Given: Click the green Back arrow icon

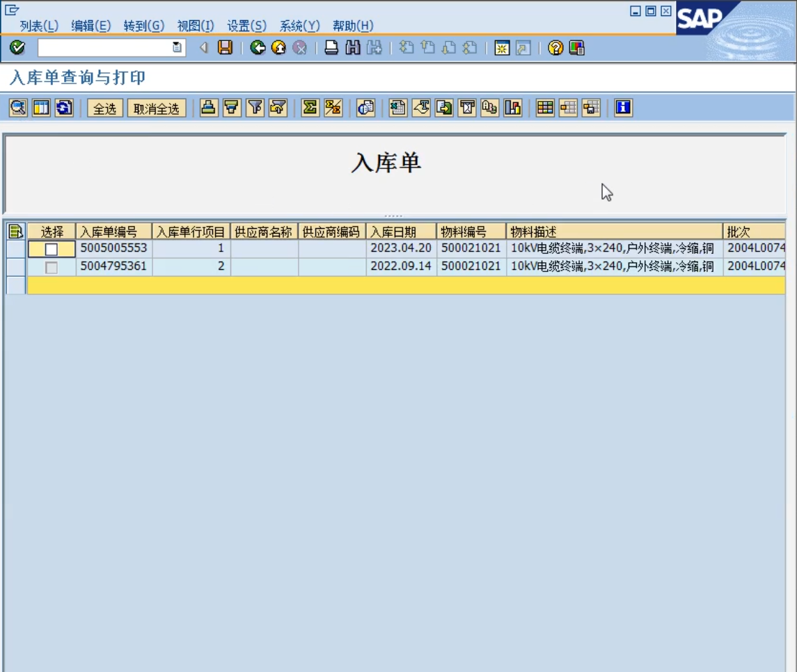Looking at the screenshot, I should [258, 47].
